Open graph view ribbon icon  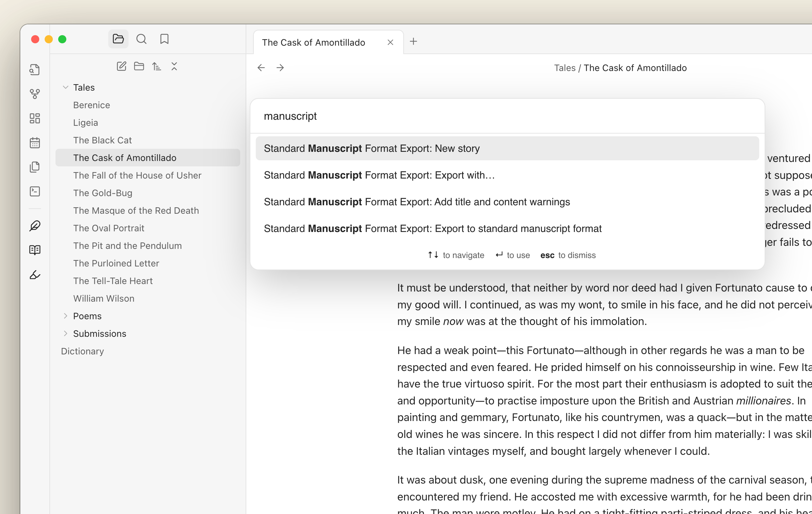[x=35, y=94]
